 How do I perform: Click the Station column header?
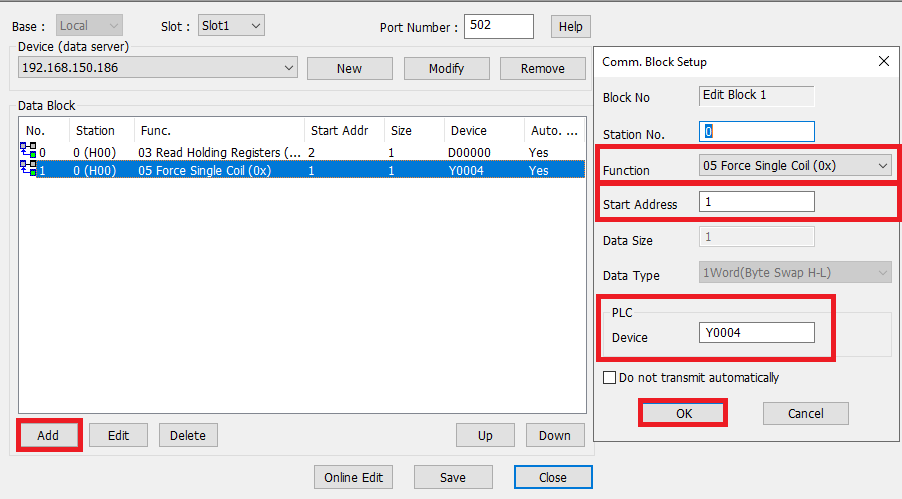coord(101,131)
